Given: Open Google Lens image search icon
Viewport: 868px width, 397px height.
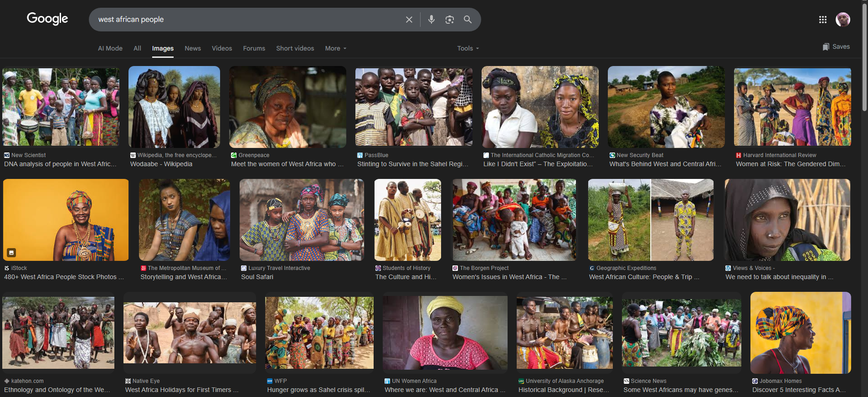Looking at the screenshot, I should tap(449, 20).
